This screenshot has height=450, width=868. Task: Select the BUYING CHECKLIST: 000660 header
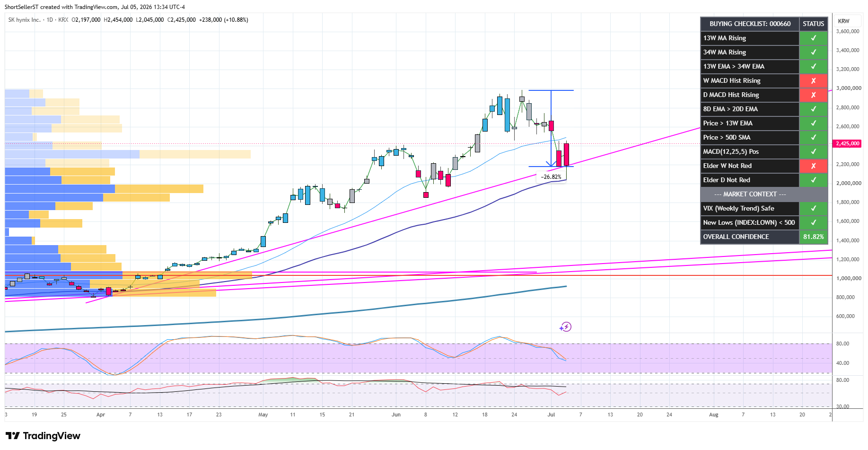point(750,24)
